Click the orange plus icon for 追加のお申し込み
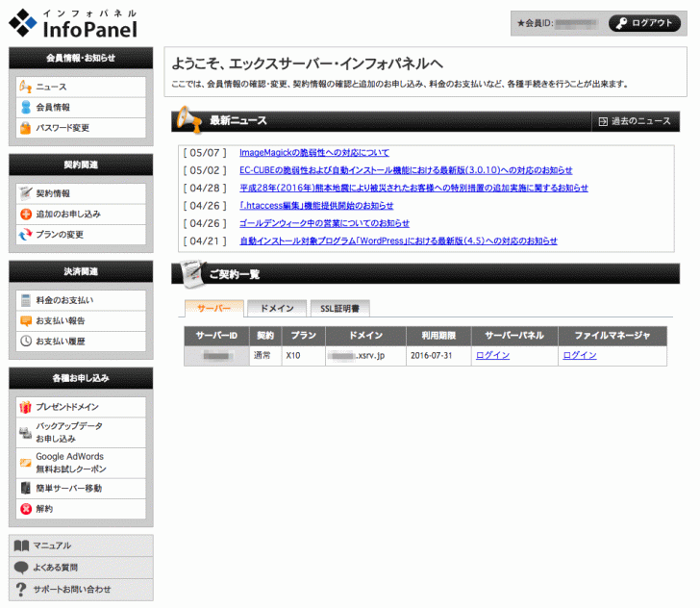 (26, 214)
